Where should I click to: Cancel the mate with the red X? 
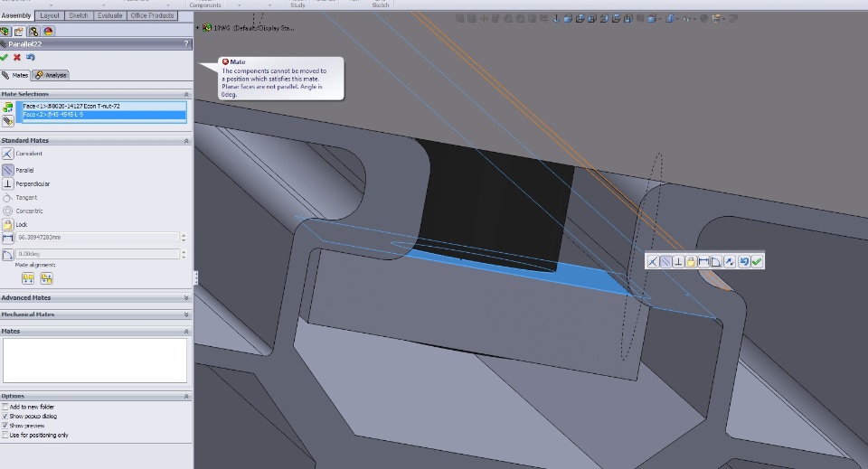coord(17,57)
